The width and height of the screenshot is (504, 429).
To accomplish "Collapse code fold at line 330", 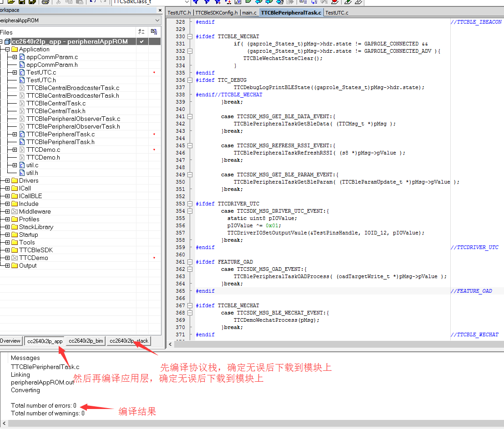I will (190, 37).
